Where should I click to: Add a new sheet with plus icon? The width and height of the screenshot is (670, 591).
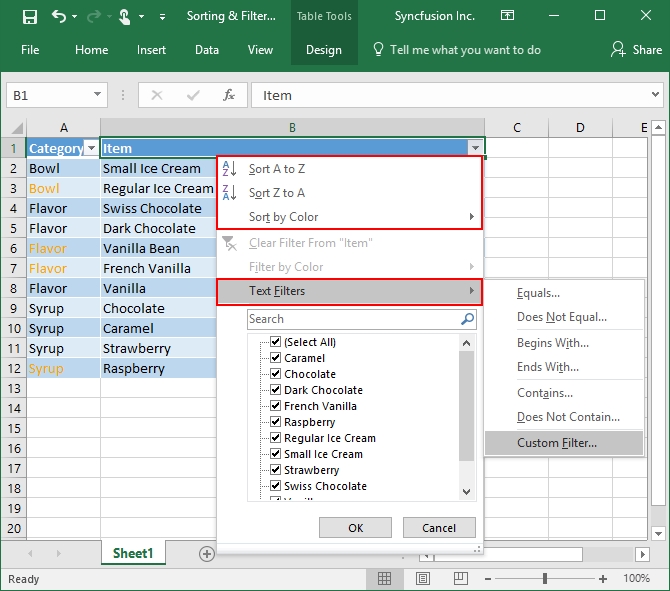(x=207, y=553)
